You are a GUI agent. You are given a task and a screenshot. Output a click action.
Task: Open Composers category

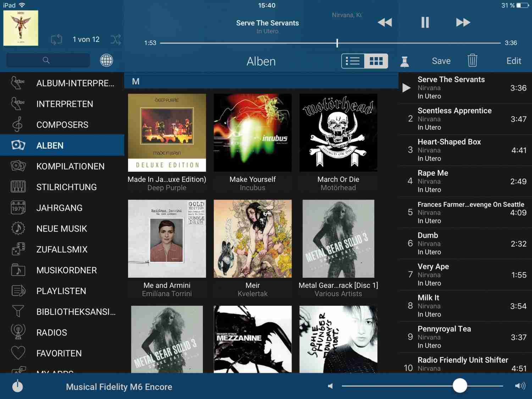[x=62, y=124]
